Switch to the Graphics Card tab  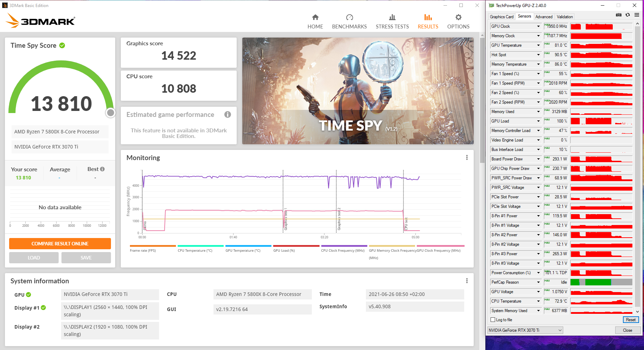[501, 17]
